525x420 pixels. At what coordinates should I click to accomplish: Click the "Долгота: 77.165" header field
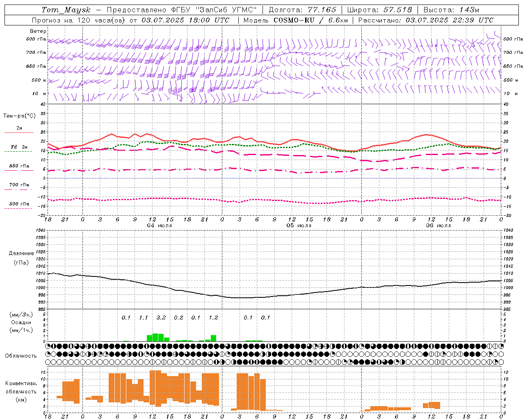(x=302, y=10)
